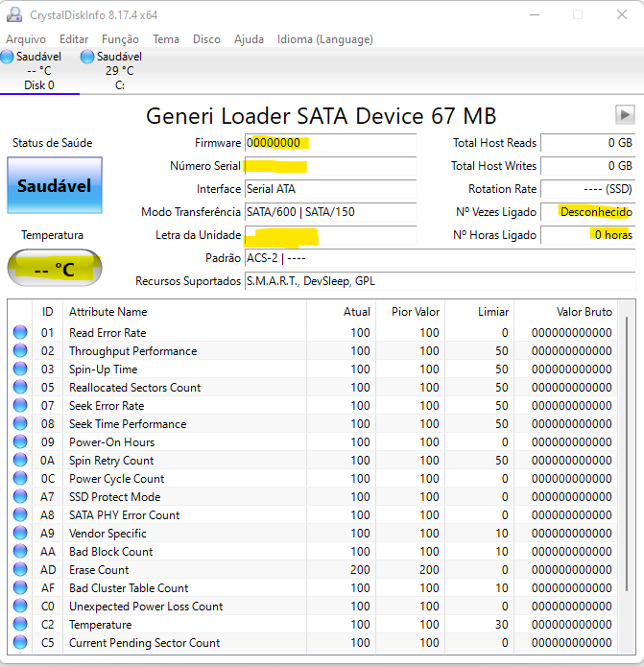
Task: Open the Tema menu
Action: pyautogui.click(x=166, y=39)
